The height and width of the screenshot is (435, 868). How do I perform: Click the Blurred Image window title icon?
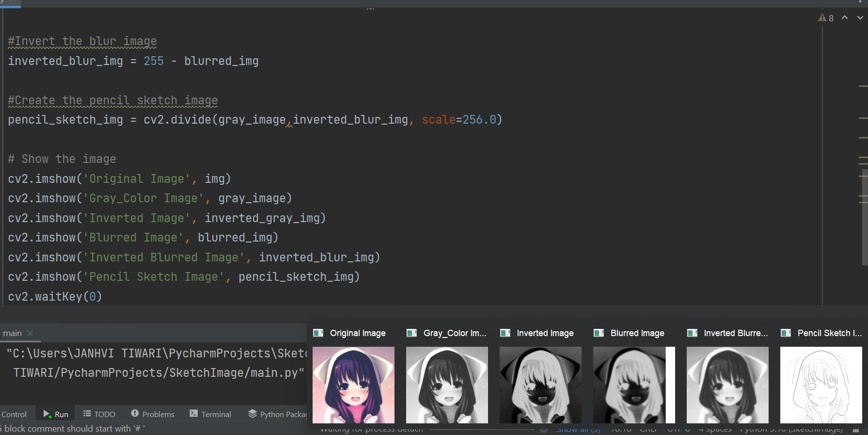pyautogui.click(x=599, y=333)
